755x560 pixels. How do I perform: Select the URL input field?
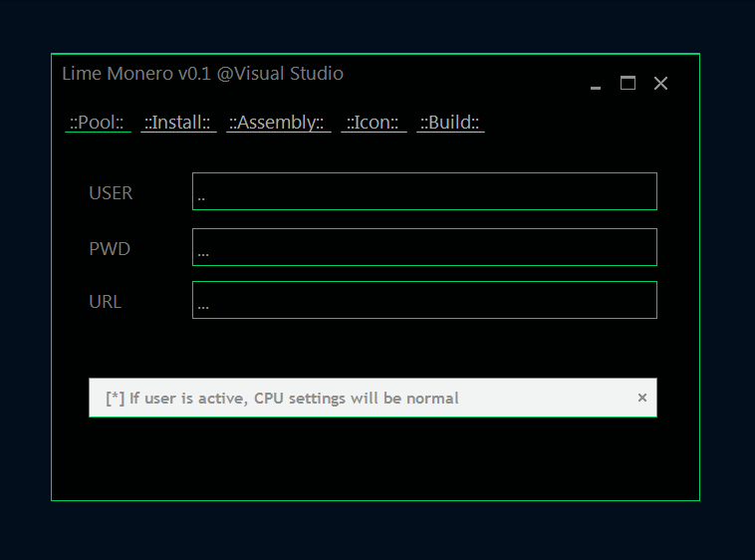[x=424, y=300]
